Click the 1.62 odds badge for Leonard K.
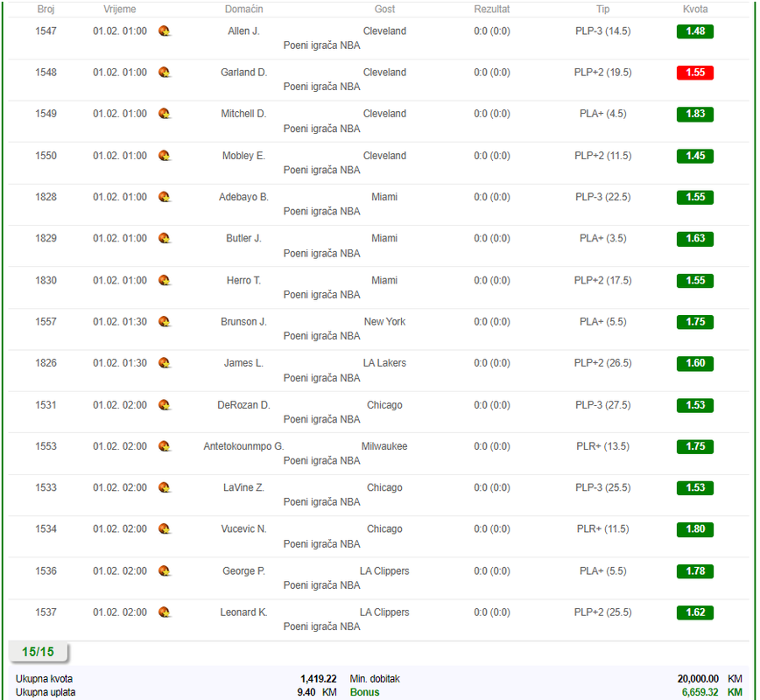Image resolution: width=760 pixels, height=700 pixels. coord(695,612)
